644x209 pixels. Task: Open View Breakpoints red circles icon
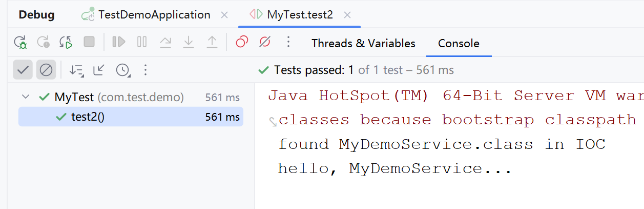242,42
